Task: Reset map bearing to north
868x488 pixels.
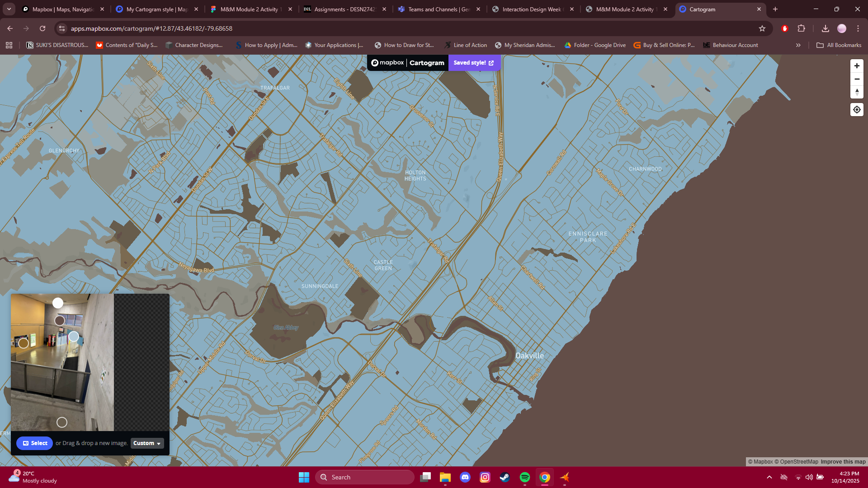Action: 857,92
